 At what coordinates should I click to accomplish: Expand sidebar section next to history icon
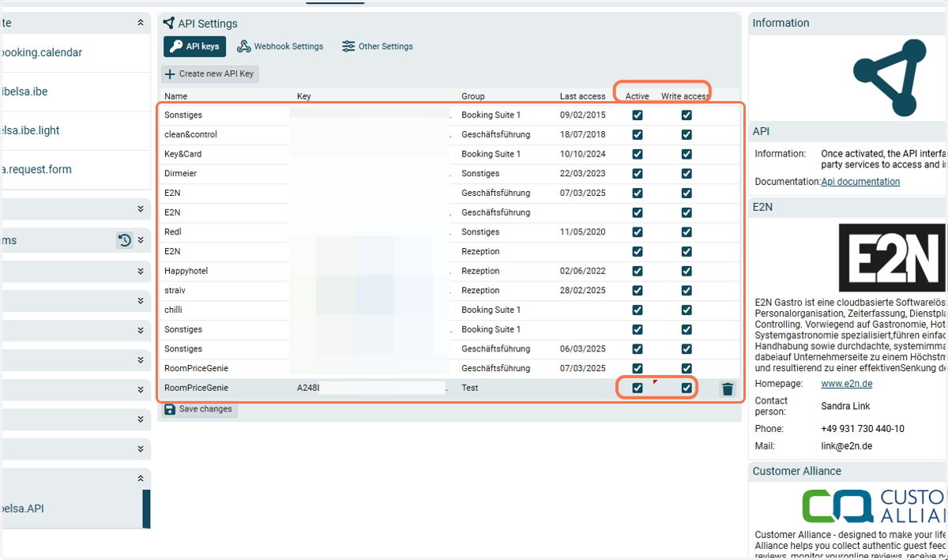(x=141, y=240)
